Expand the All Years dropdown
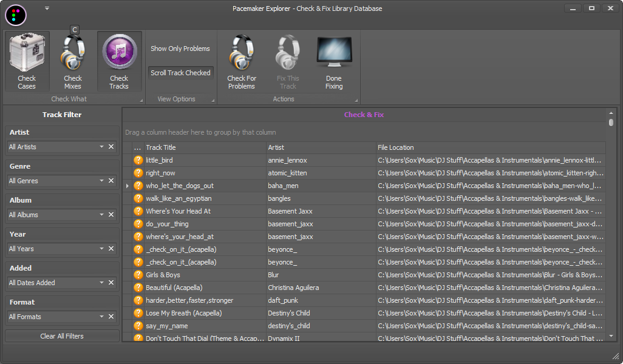This screenshot has width=623, height=364. click(x=102, y=249)
